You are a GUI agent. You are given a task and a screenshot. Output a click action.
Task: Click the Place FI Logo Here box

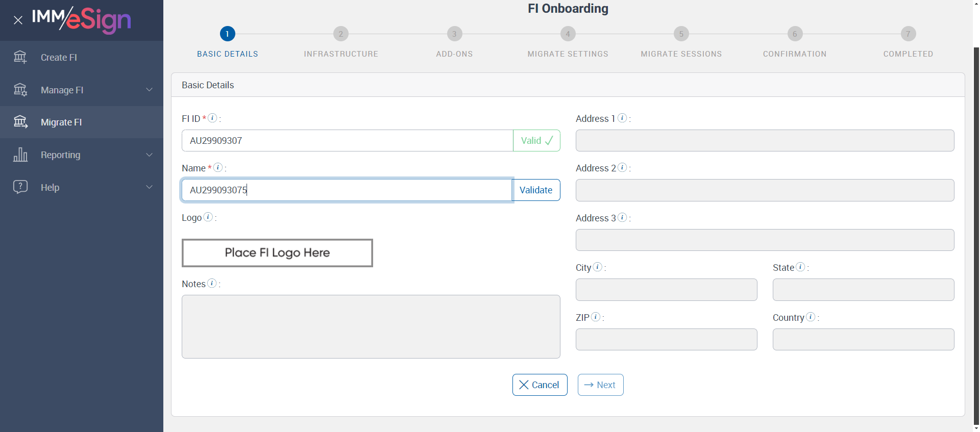click(277, 253)
